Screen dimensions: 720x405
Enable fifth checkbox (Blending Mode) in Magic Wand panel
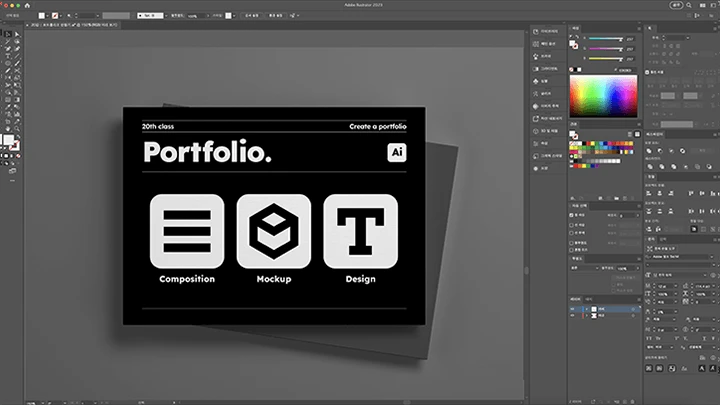[571, 250]
